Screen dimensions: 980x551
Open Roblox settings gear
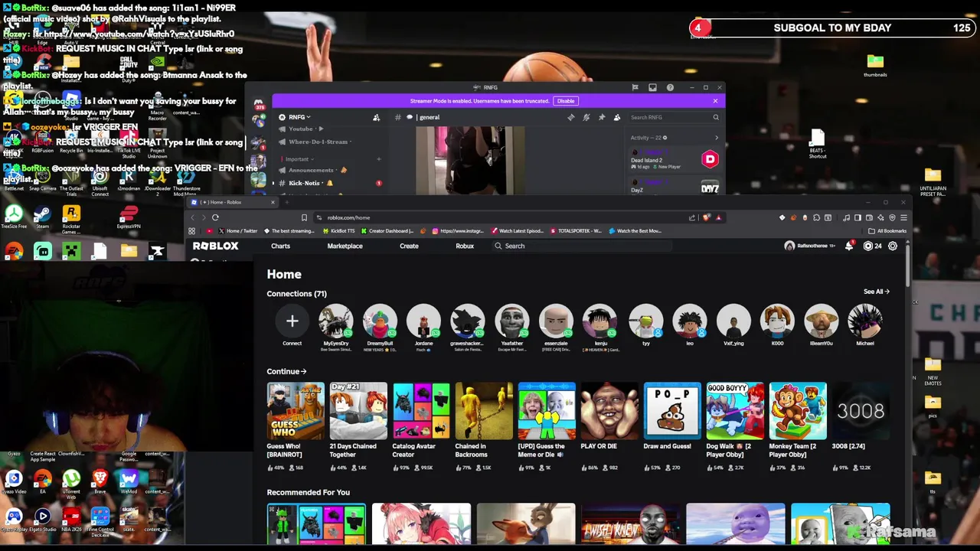[x=893, y=246]
